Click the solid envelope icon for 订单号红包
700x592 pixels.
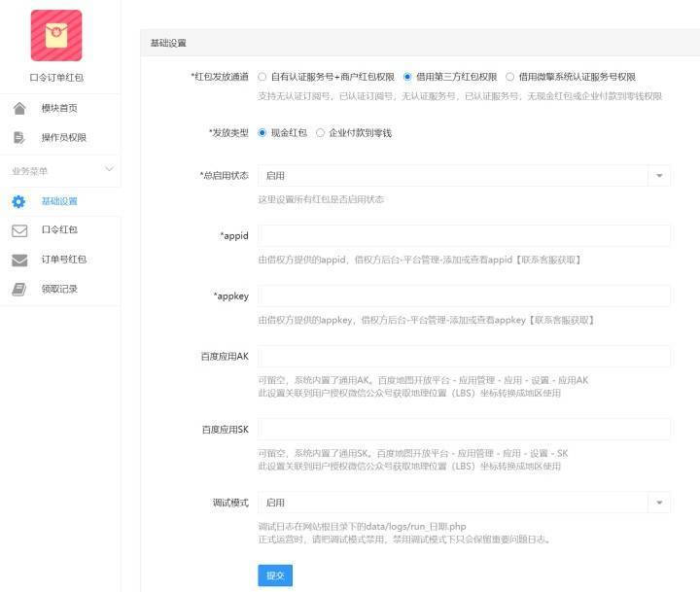pyautogui.click(x=19, y=260)
